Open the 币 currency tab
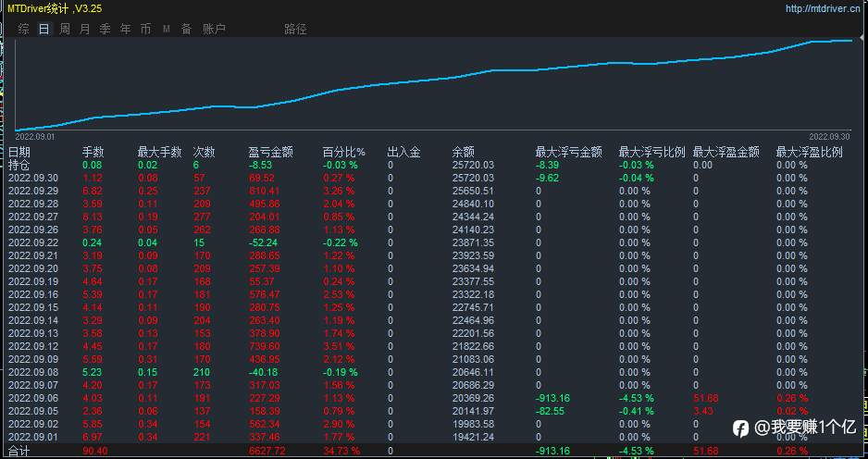Viewport: 868px width, 459px height. 145,30
